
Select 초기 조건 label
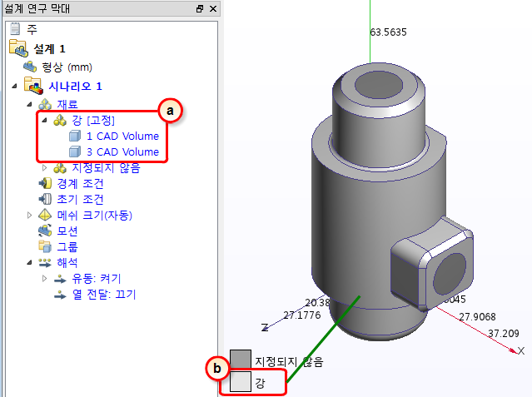click(x=80, y=199)
